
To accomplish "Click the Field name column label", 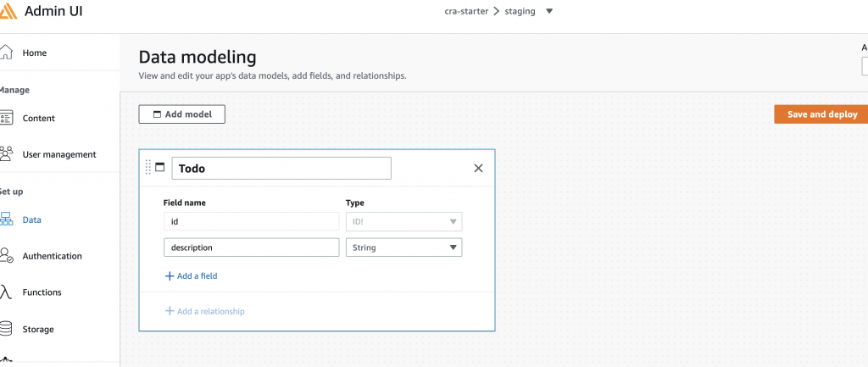I will (x=184, y=203).
